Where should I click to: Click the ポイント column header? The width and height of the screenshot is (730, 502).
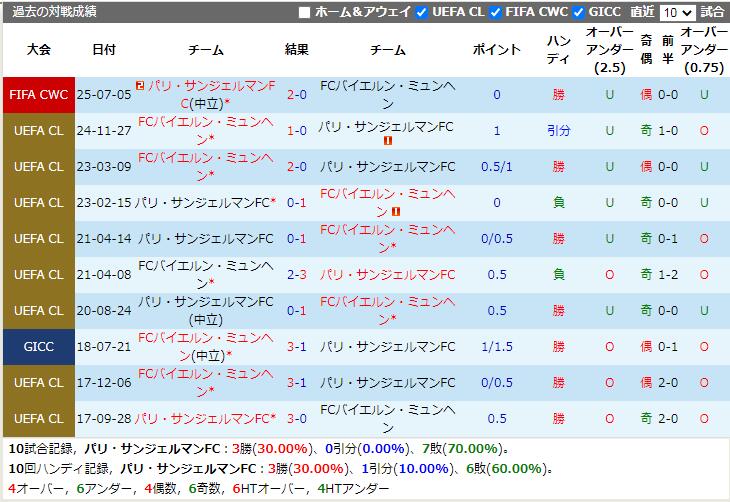click(x=497, y=50)
